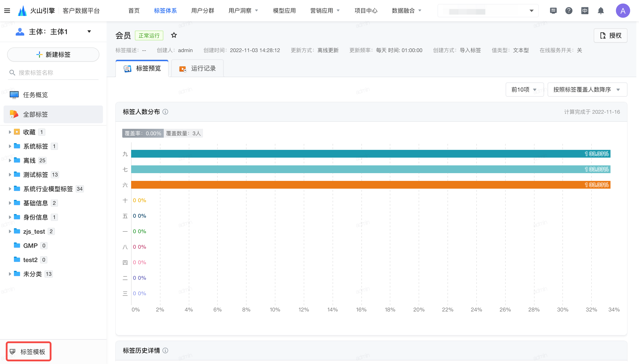Expand the 身份信息 folder arrow
The height and width of the screenshot is (364, 639).
click(10, 217)
